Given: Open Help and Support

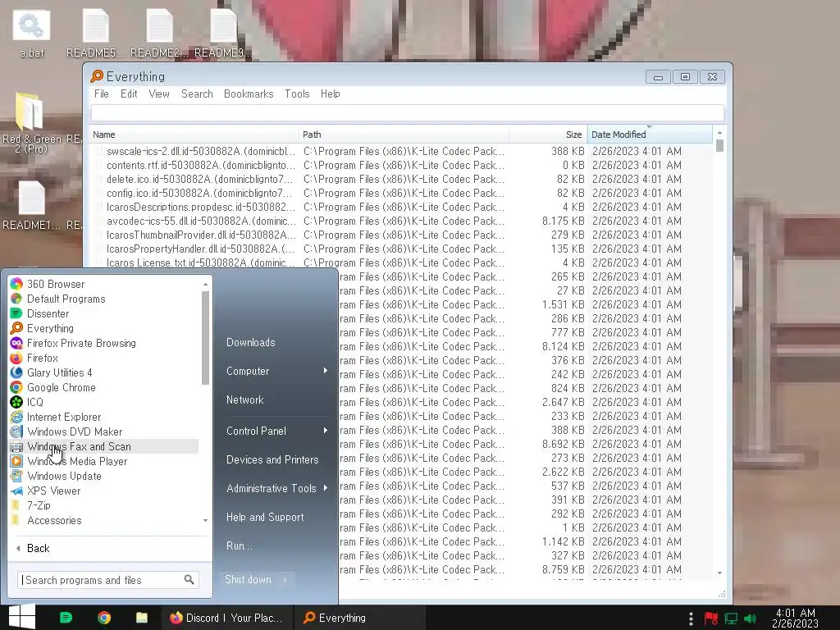Looking at the screenshot, I should point(265,517).
